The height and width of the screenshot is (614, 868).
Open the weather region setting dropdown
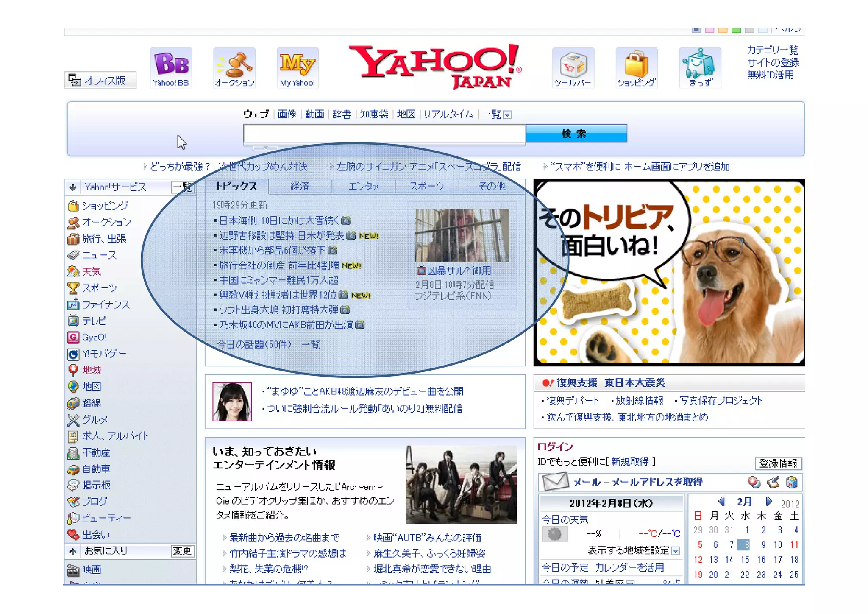(x=676, y=551)
